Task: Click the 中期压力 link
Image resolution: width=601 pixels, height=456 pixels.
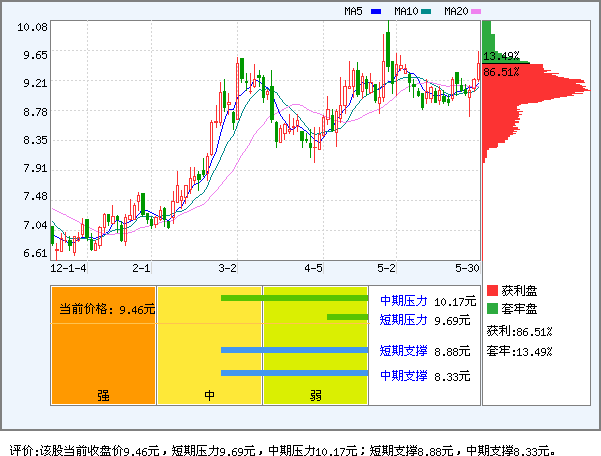Action: coord(404,301)
